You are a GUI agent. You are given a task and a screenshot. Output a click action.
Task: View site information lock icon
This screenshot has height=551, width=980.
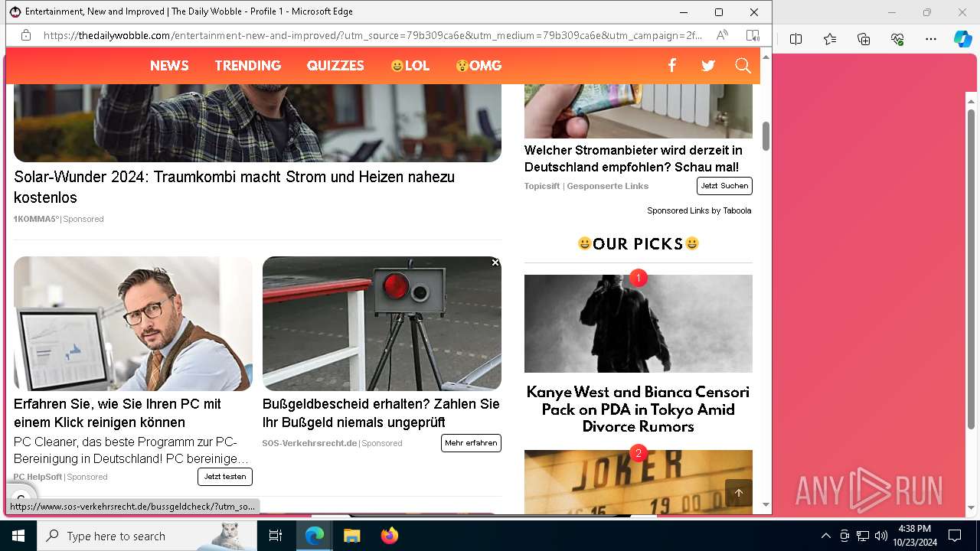[26, 35]
